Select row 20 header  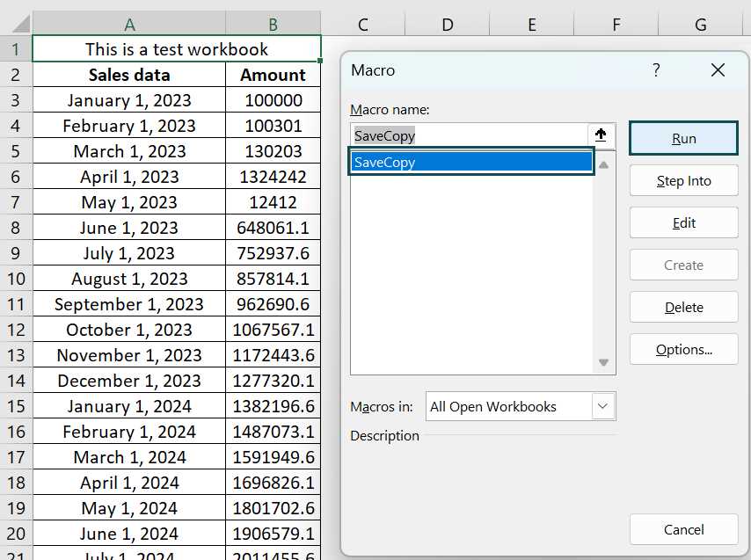16,534
